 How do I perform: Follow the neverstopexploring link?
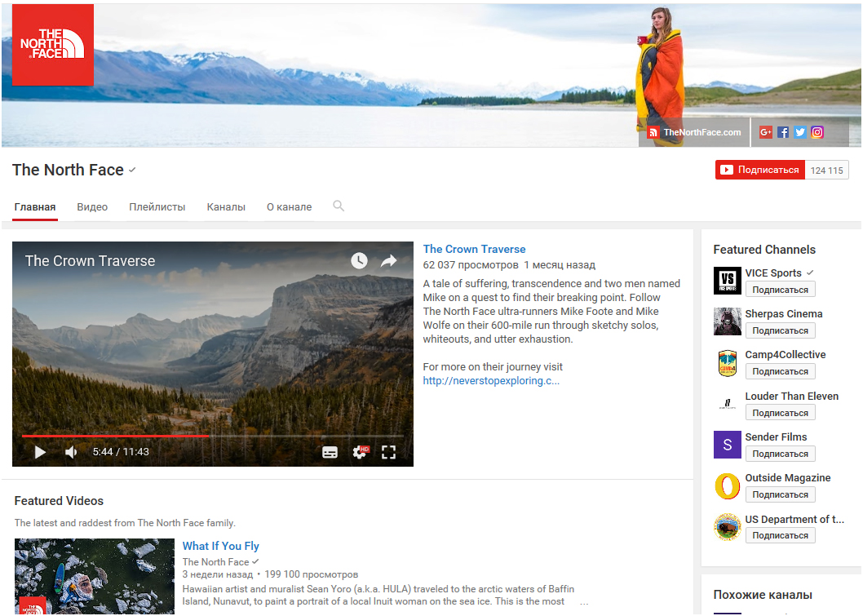(x=491, y=380)
